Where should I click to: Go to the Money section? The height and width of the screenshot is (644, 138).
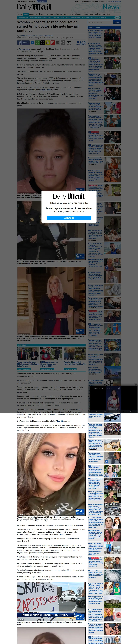[80, 14]
